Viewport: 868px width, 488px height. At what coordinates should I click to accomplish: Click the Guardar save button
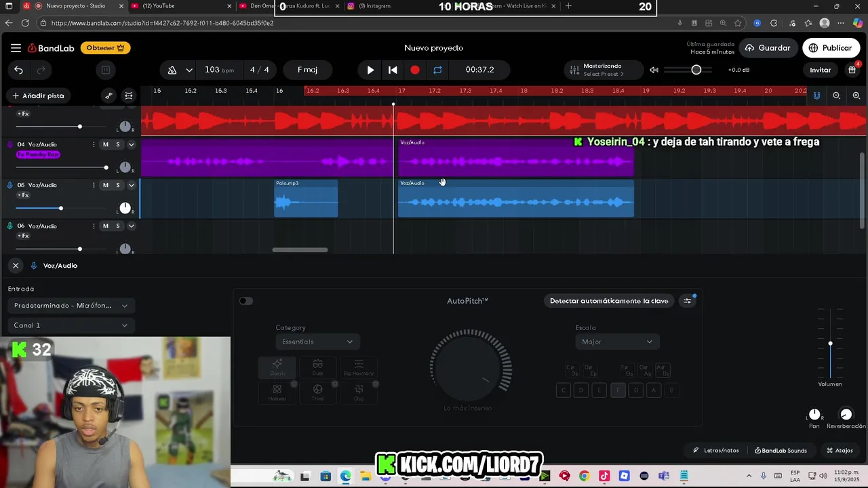768,48
